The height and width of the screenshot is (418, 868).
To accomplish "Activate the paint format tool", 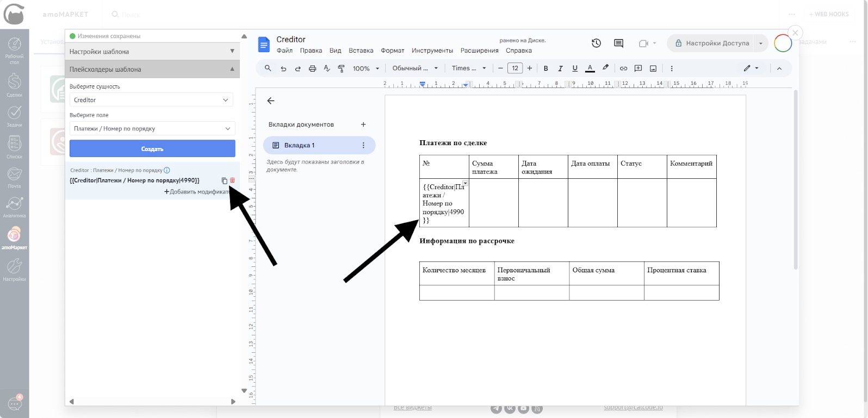I will 341,68.
